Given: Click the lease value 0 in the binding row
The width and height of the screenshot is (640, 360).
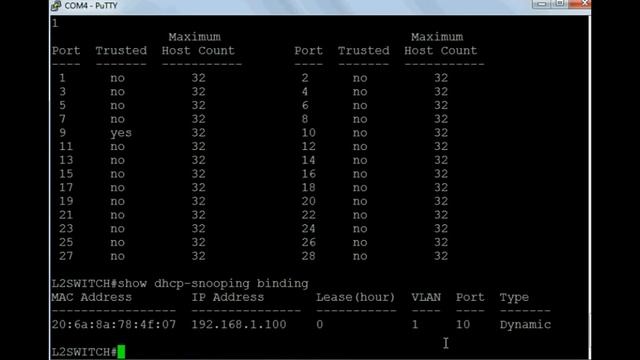Looking at the screenshot, I should (320, 324).
